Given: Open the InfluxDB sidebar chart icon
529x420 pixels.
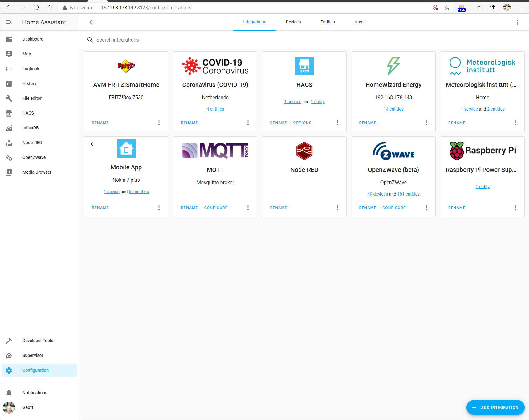Looking at the screenshot, I should [x=9, y=128].
